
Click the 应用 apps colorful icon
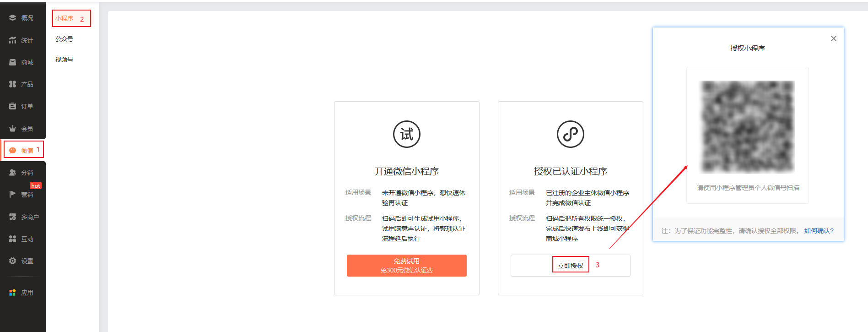pos(12,293)
